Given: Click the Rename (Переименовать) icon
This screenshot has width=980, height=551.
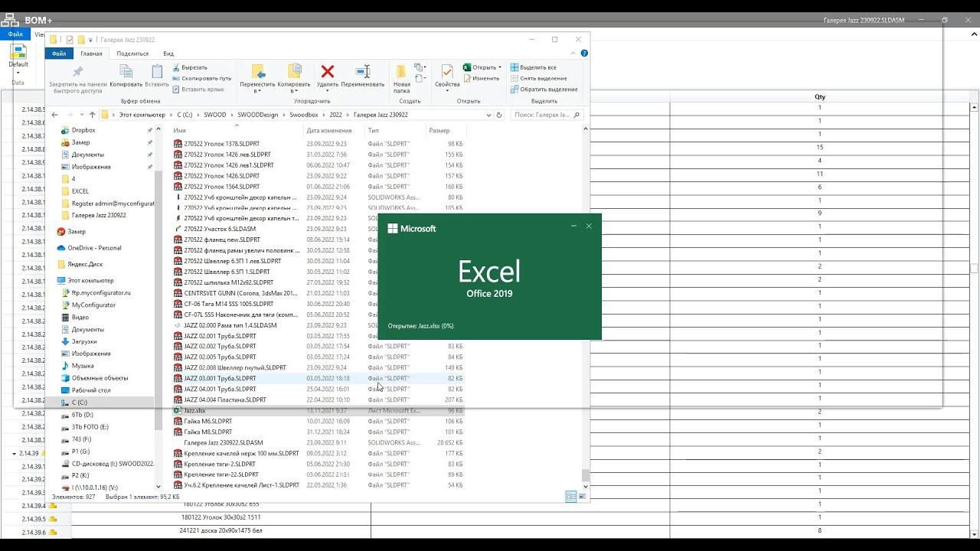Looking at the screenshot, I should [363, 72].
